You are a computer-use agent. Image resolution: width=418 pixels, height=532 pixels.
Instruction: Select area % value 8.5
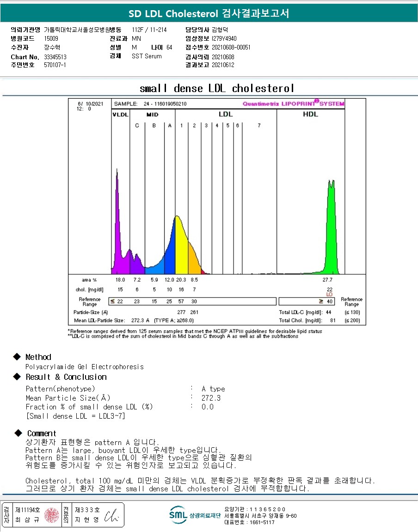194,280
